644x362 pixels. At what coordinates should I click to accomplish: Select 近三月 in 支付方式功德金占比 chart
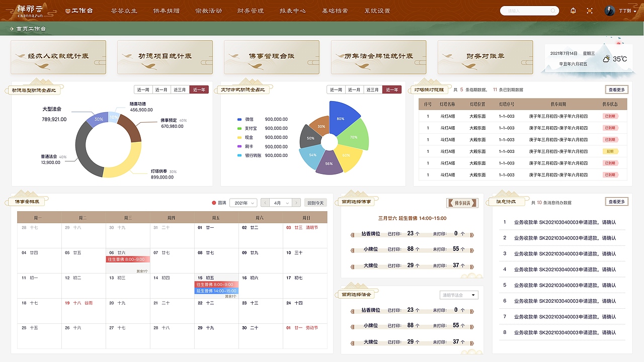click(373, 89)
